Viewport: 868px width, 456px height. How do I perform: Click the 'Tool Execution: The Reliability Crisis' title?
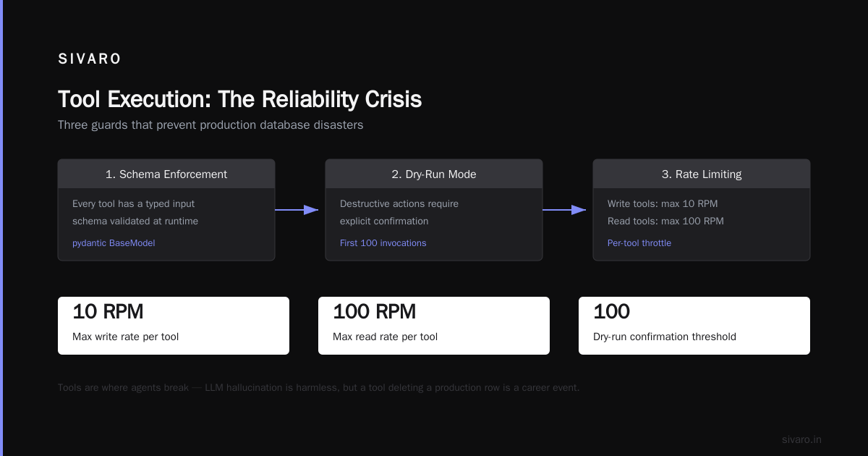(239, 99)
